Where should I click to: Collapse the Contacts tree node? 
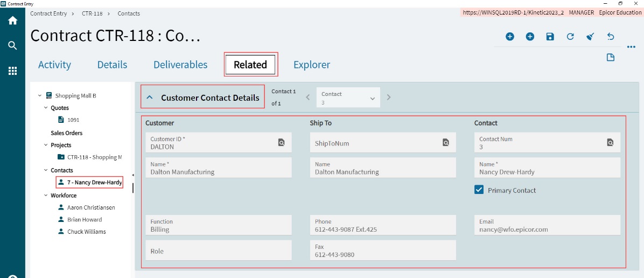pyautogui.click(x=46, y=170)
